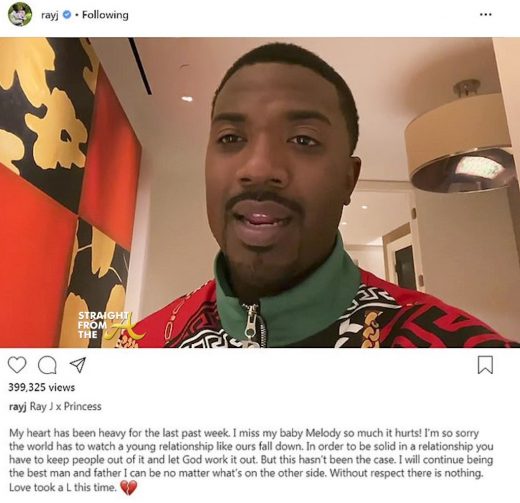
Task: Click the 'Love took a L this time' line
Action: pyautogui.click(x=63, y=487)
